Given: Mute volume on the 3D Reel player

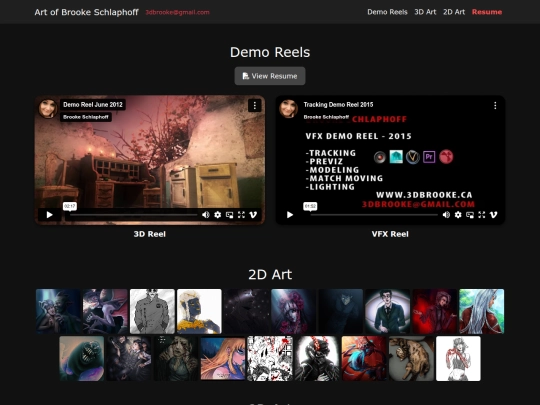Looking at the screenshot, I should 206,215.
